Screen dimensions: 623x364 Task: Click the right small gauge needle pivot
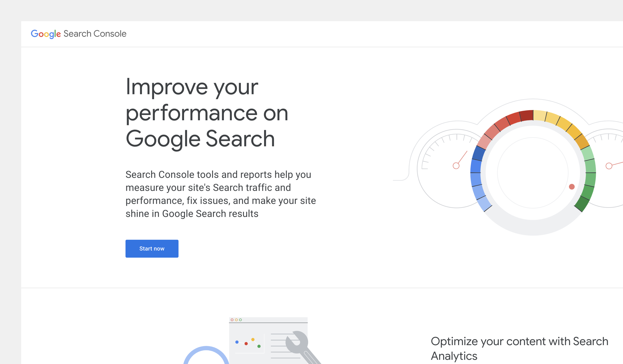[609, 166]
